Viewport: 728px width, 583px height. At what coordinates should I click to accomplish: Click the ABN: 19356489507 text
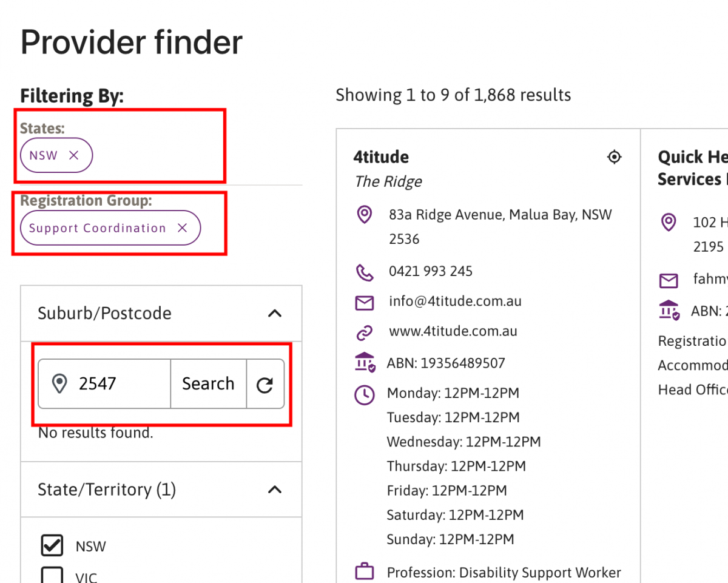[x=446, y=363]
